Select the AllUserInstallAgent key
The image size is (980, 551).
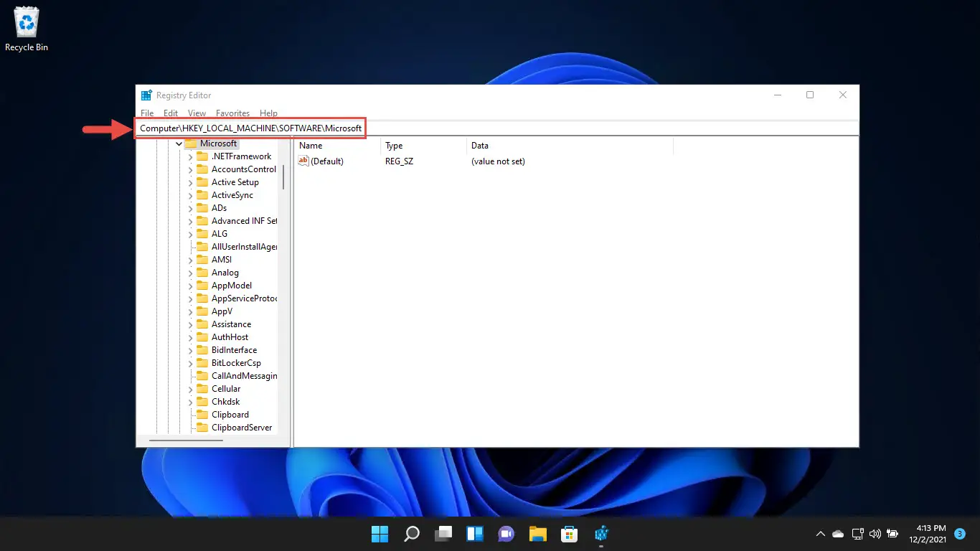point(244,247)
